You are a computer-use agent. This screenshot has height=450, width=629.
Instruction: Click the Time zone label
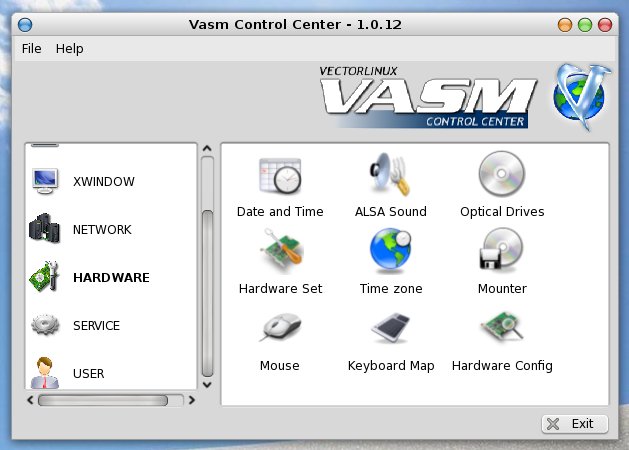point(391,288)
